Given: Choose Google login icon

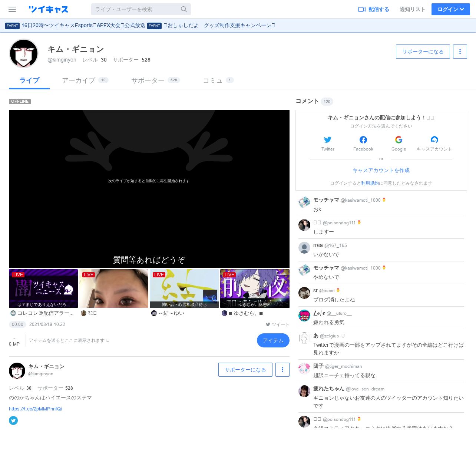Looking at the screenshot, I should click(x=399, y=140).
